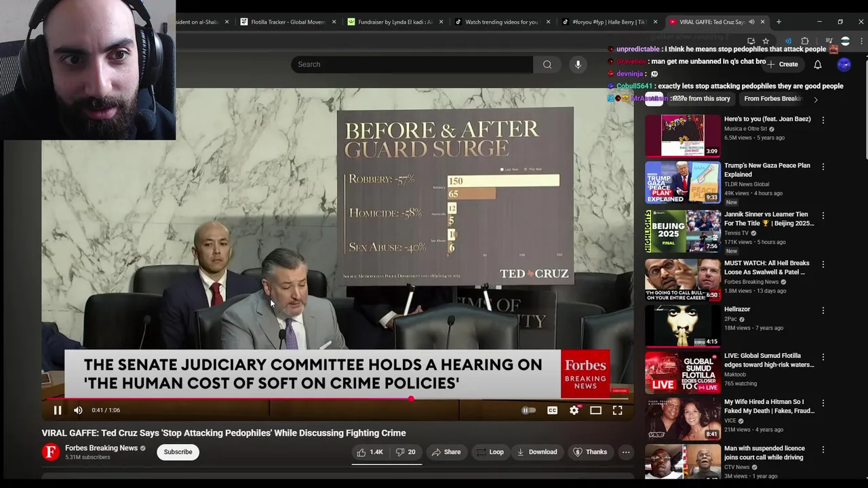Open menu for 'Man with suspended licence' video
This screenshot has width=868, height=488.
(823, 449)
